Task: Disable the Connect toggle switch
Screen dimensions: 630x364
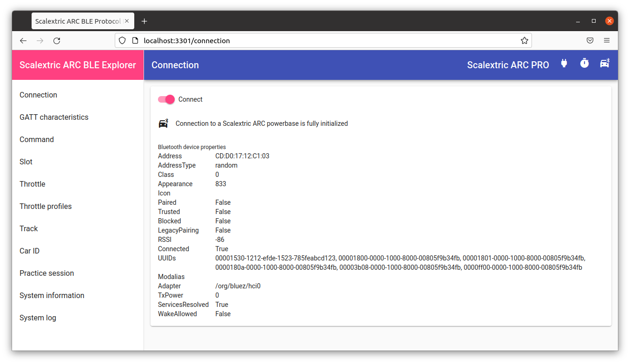Action: (166, 99)
